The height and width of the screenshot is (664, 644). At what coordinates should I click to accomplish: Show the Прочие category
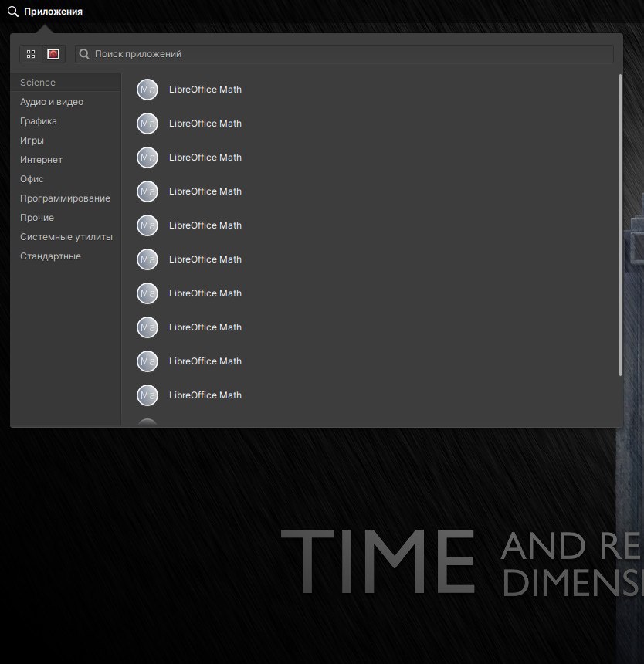66,218
